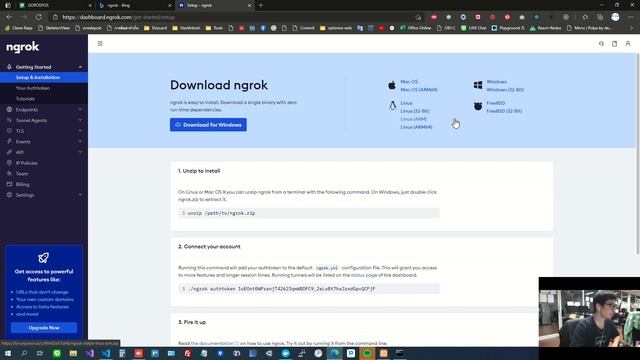Click the Windows logo download icon

[478, 85]
